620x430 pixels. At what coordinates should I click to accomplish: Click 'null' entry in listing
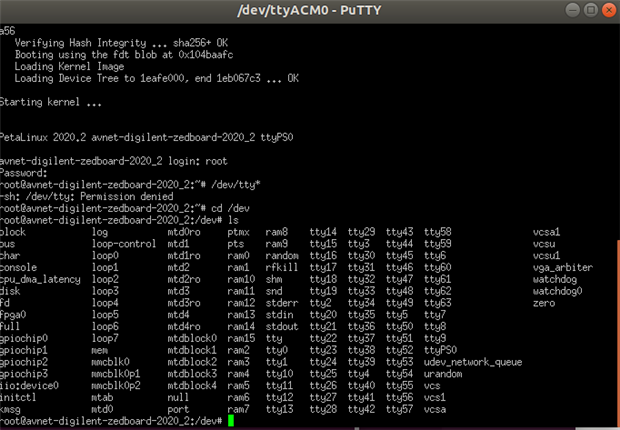(178, 398)
